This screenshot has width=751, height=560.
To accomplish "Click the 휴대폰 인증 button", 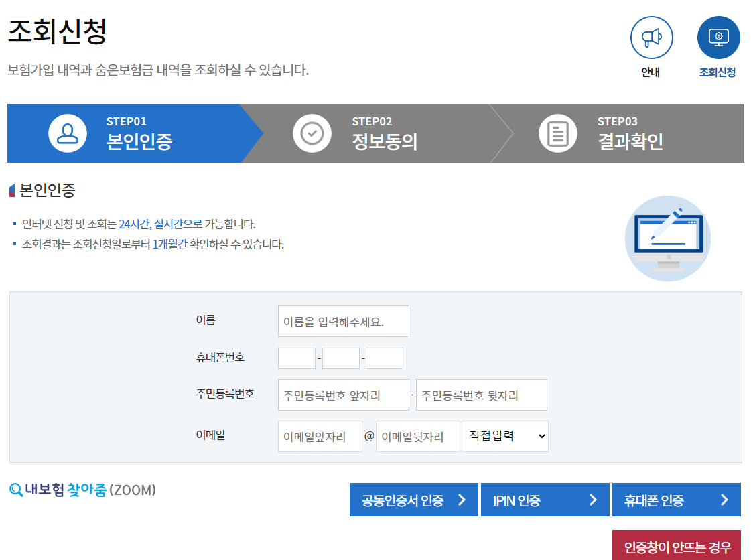I will click(676, 500).
